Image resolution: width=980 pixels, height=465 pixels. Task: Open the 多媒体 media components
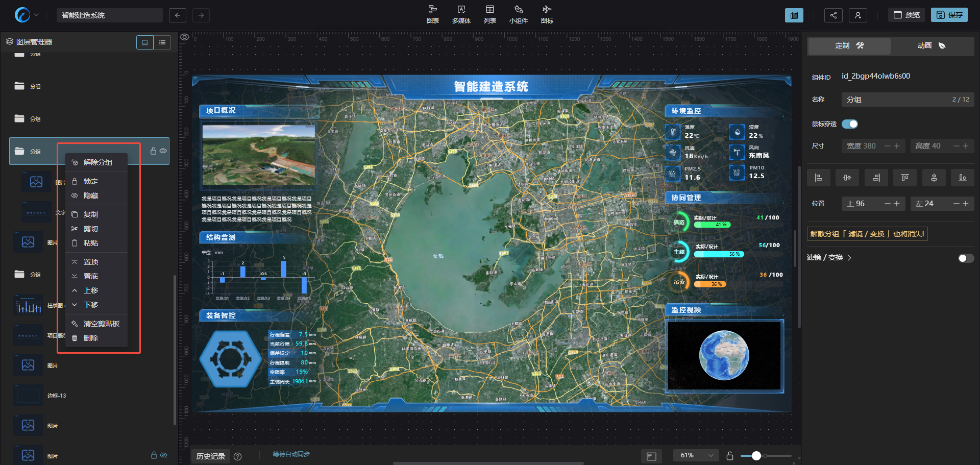[x=461, y=14]
